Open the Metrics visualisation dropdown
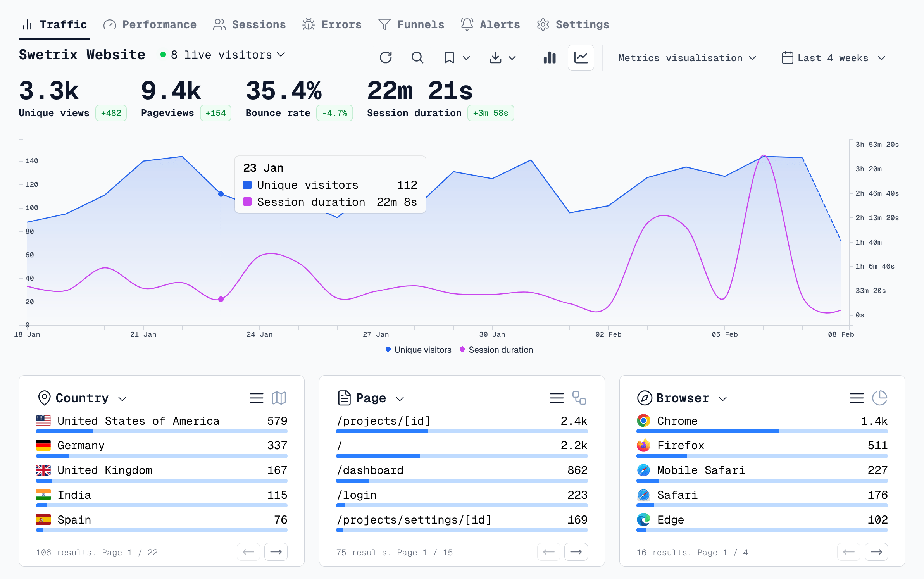924x579 pixels. click(687, 57)
